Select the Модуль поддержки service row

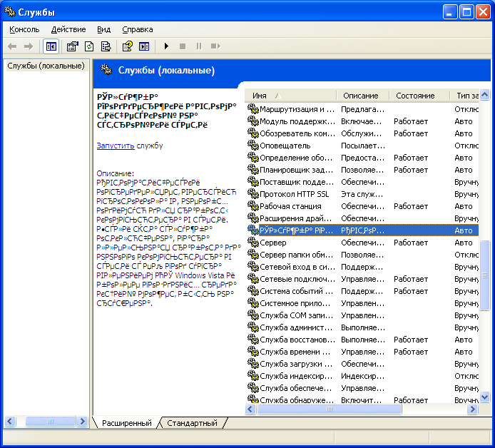click(362, 121)
